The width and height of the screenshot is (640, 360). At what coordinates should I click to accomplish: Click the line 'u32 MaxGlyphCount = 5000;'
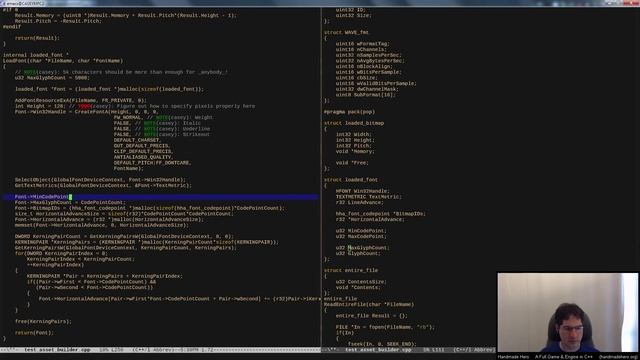coord(52,78)
